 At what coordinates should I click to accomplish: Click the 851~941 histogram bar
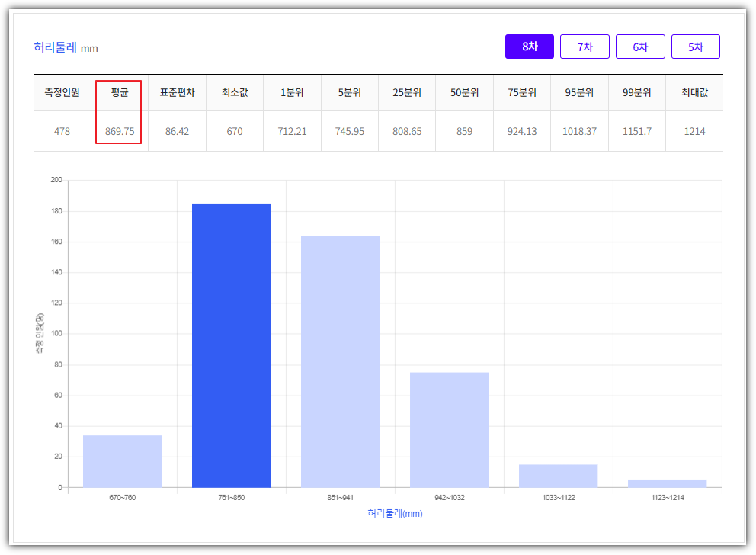point(341,361)
